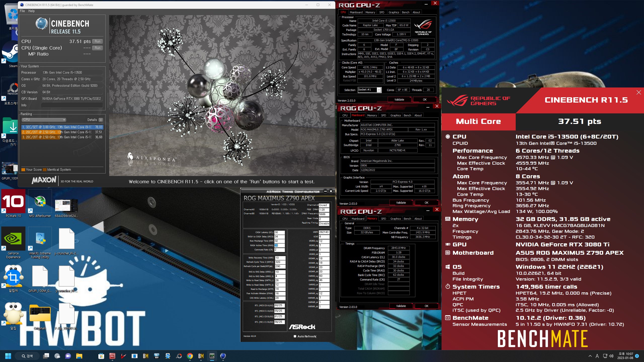
Task: Click the Gear Mode value field
Action: pos(324,219)
